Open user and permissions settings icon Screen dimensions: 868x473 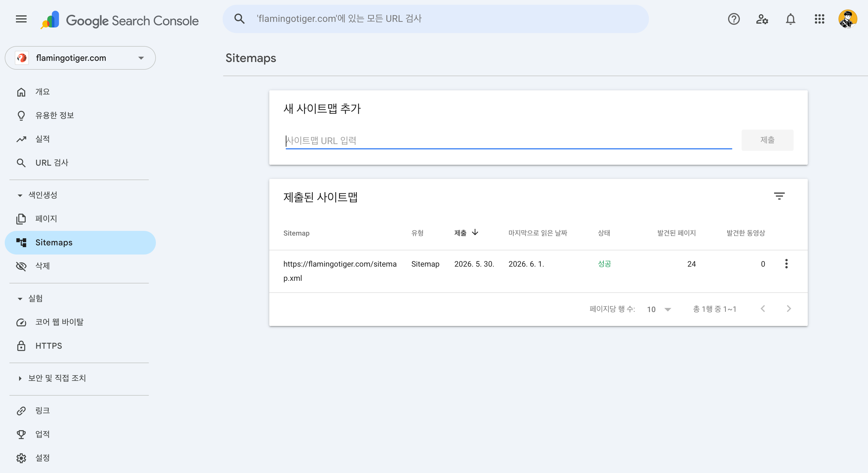[x=762, y=19]
